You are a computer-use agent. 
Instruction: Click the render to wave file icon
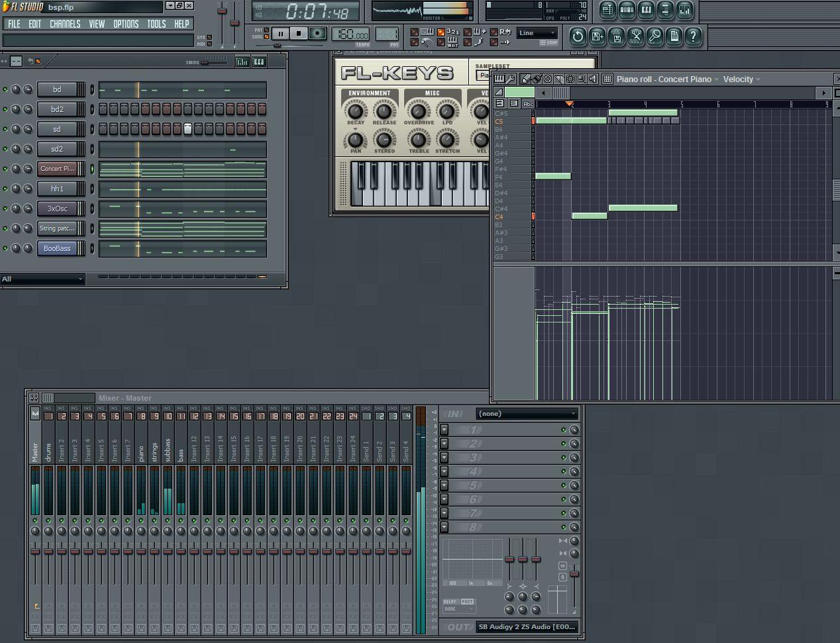tap(616, 36)
